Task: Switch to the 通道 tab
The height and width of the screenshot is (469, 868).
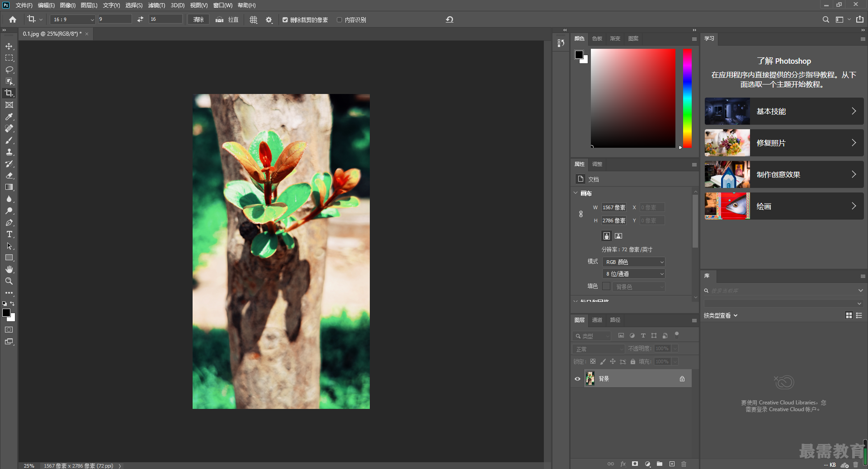Action: coord(597,320)
